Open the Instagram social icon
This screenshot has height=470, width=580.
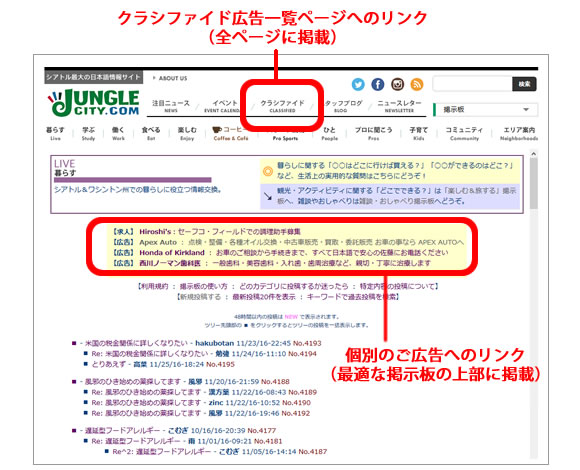pos(398,84)
